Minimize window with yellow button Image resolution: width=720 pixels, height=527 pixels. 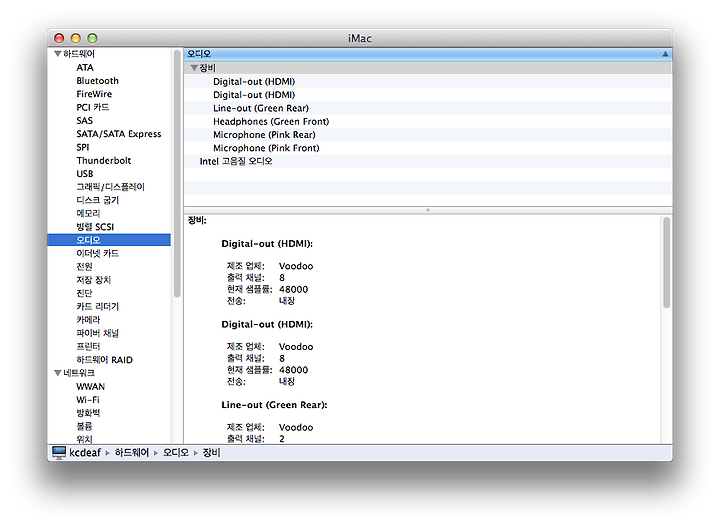(76, 38)
